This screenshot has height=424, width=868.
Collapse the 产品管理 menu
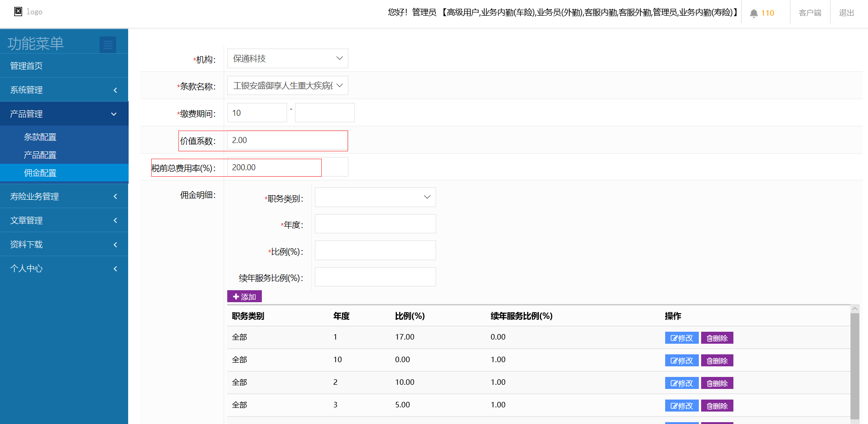[64, 114]
